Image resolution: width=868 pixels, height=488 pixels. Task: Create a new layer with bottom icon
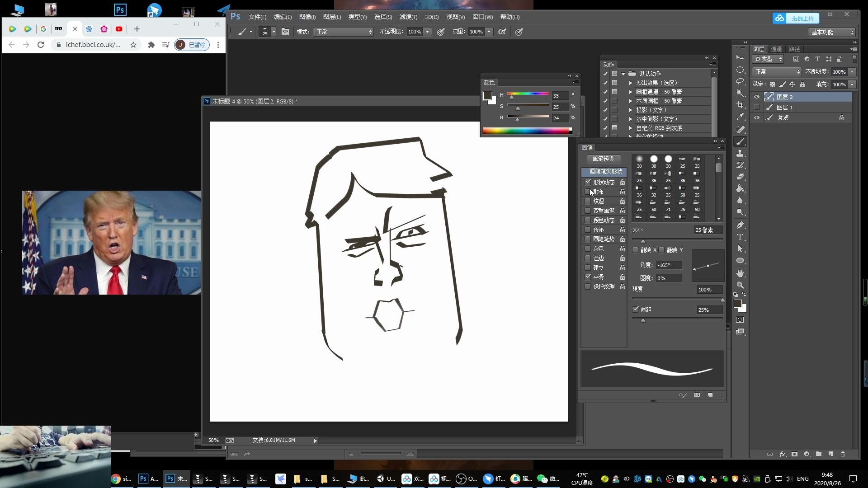(x=831, y=454)
